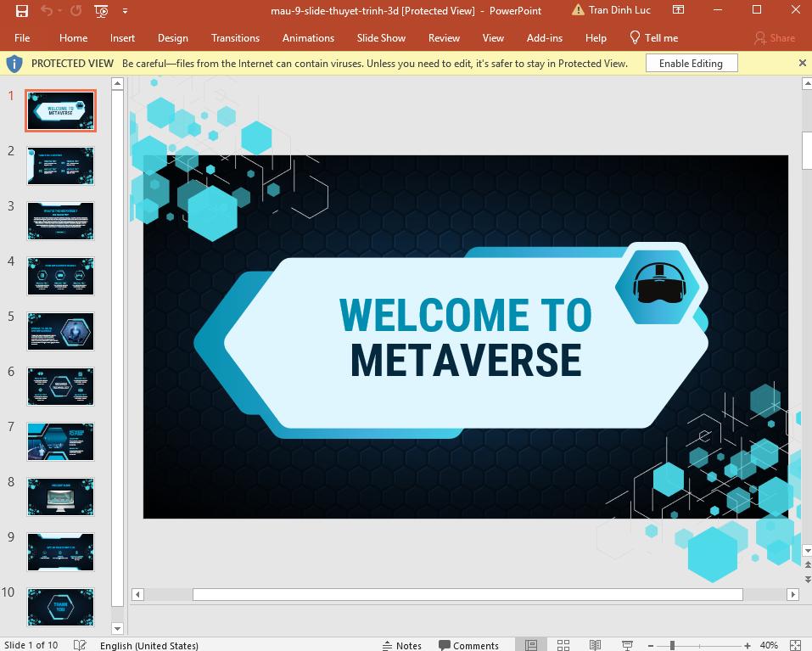Start Slide Show from the Quick Access toolbar
The height and width of the screenshot is (651, 812).
coord(100,11)
